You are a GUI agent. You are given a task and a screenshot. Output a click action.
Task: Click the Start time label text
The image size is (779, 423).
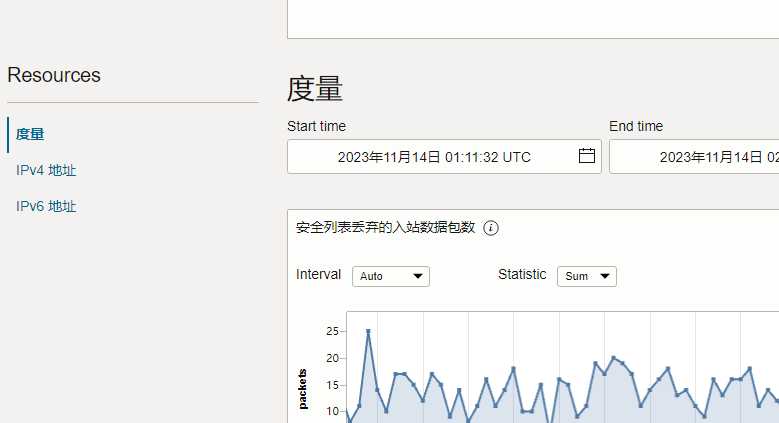[316, 126]
